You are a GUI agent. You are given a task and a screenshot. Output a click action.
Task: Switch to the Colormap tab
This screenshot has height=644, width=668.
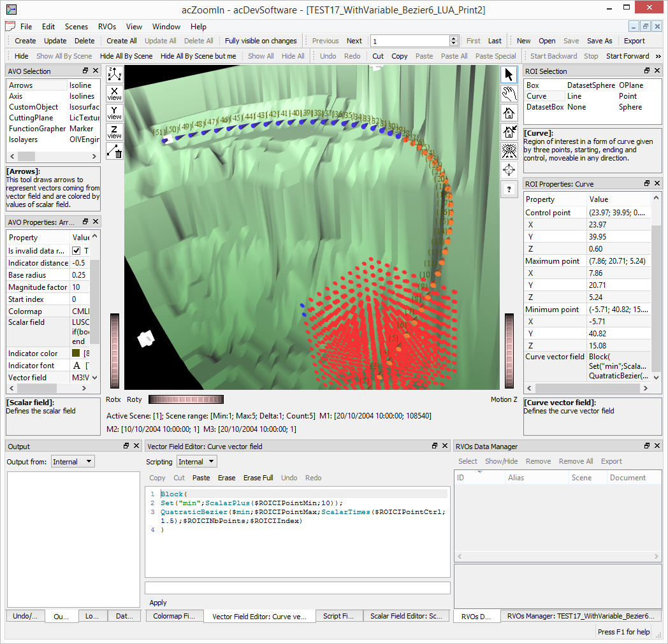(x=174, y=617)
